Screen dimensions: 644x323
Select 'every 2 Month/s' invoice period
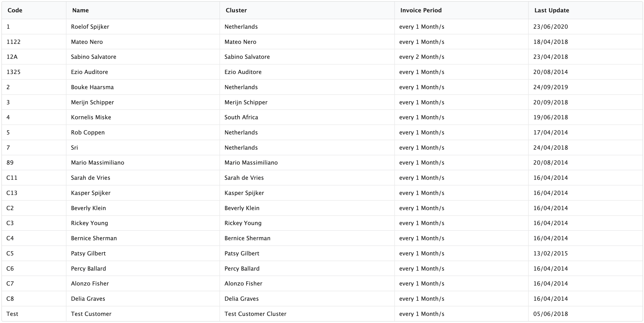[422, 57]
